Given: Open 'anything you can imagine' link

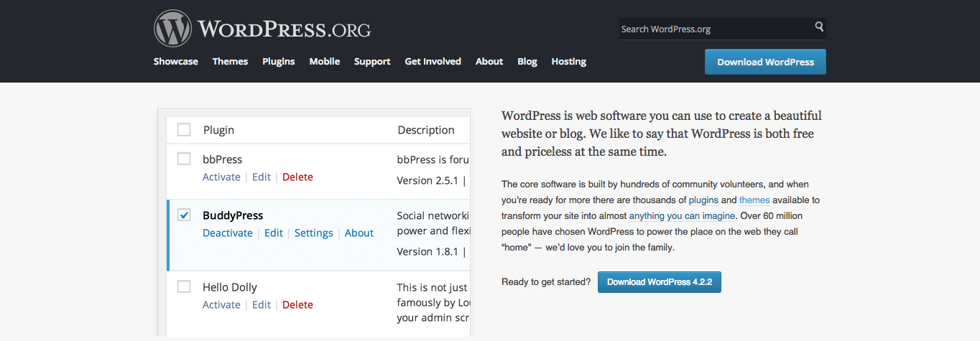Looking at the screenshot, I should 682,216.
